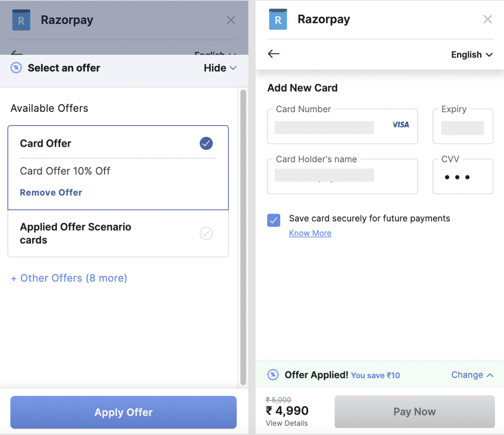Uncheck Save card securely for future payments
This screenshot has height=435, width=504.
pos(274,220)
